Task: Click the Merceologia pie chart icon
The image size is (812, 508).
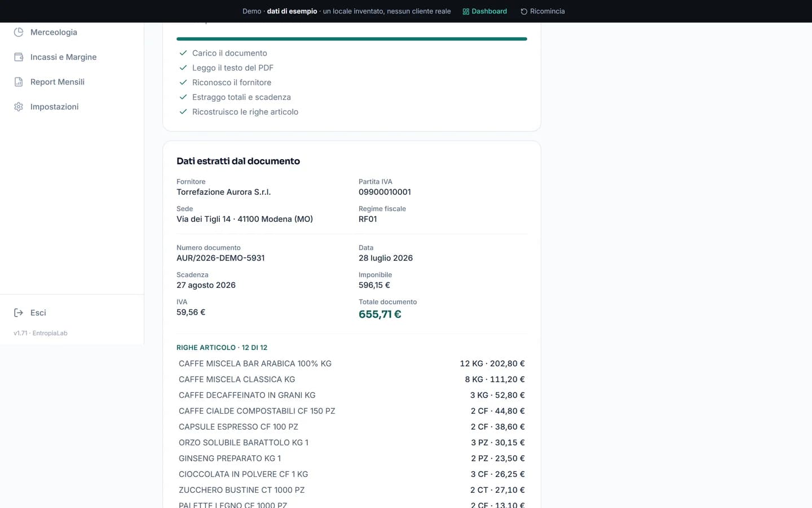Action: click(x=19, y=32)
